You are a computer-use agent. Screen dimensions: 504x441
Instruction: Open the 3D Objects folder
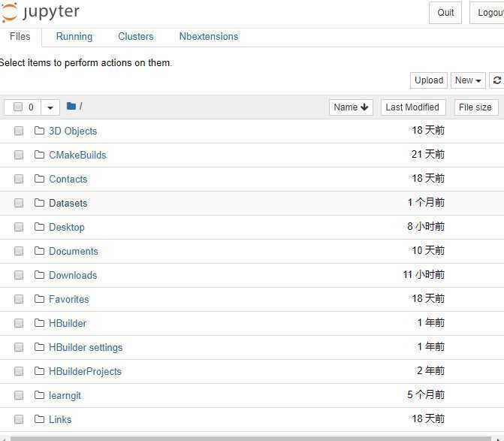tap(73, 131)
